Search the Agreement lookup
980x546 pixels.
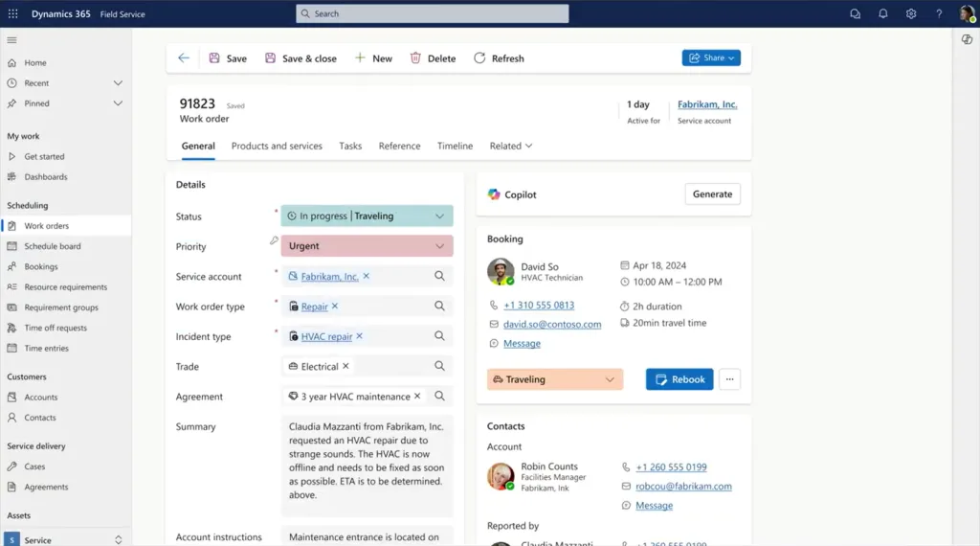439,396
